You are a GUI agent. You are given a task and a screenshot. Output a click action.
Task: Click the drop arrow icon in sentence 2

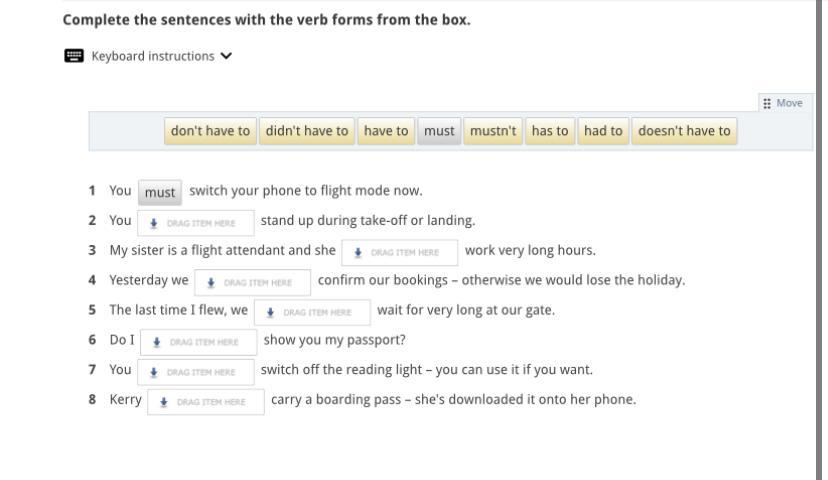(154, 223)
